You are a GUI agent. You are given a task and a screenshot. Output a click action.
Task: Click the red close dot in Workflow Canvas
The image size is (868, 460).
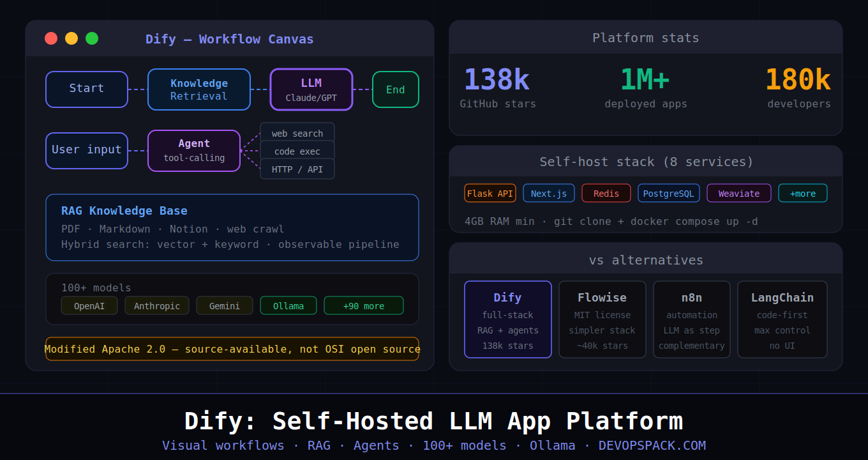51,38
